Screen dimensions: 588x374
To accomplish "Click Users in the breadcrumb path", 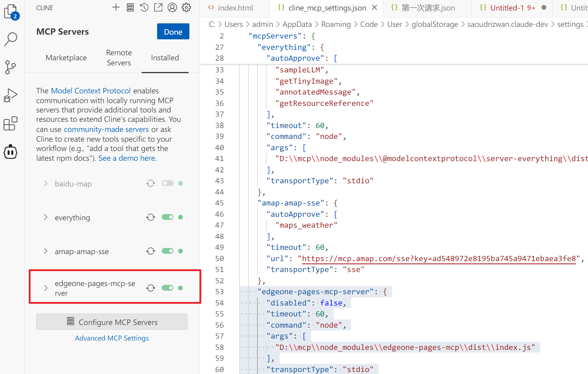I will click(233, 24).
